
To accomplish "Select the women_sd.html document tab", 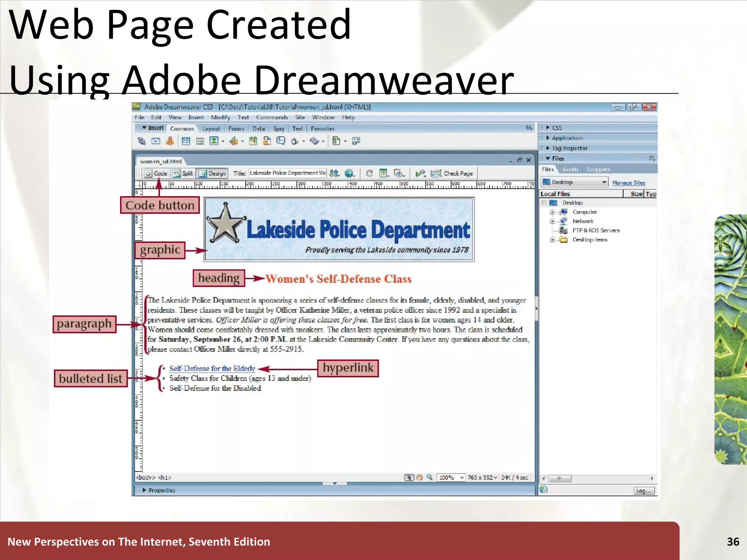I will [161, 161].
